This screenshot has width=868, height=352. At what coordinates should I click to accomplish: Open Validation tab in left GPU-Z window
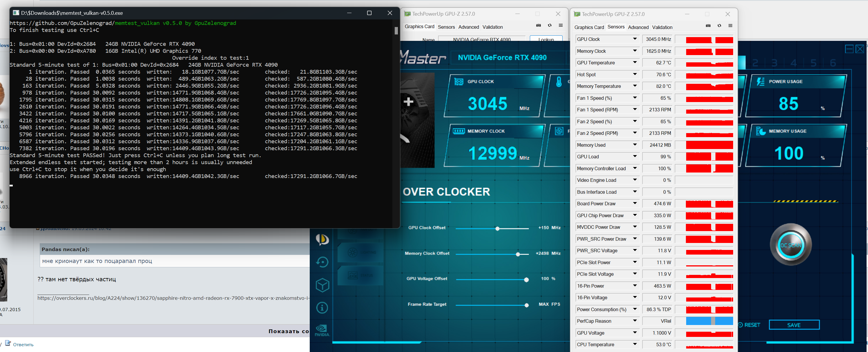point(492,27)
